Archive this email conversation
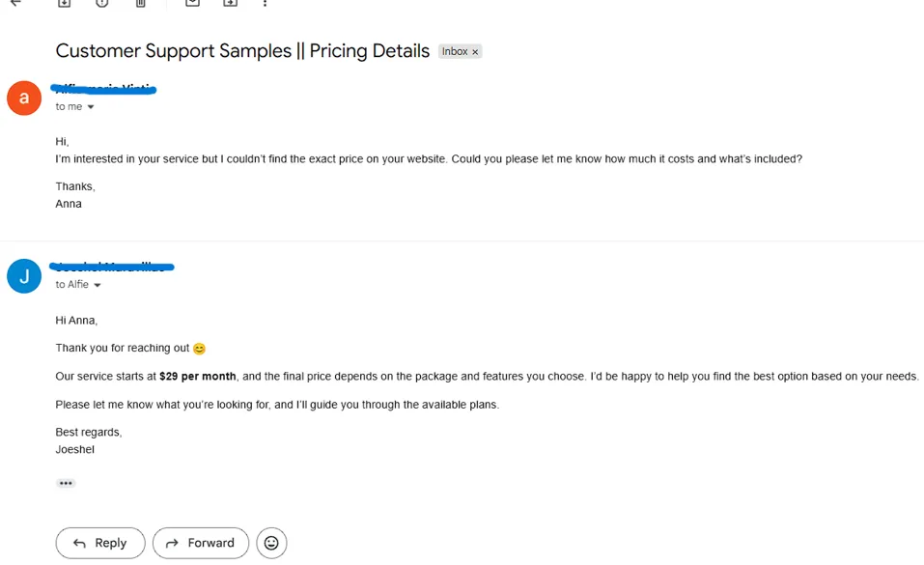This screenshot has height=565, width=924. click(x=64, y=3)
